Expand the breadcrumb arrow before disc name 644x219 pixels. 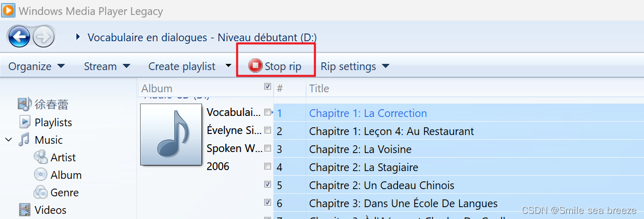(x=78, y=37)
